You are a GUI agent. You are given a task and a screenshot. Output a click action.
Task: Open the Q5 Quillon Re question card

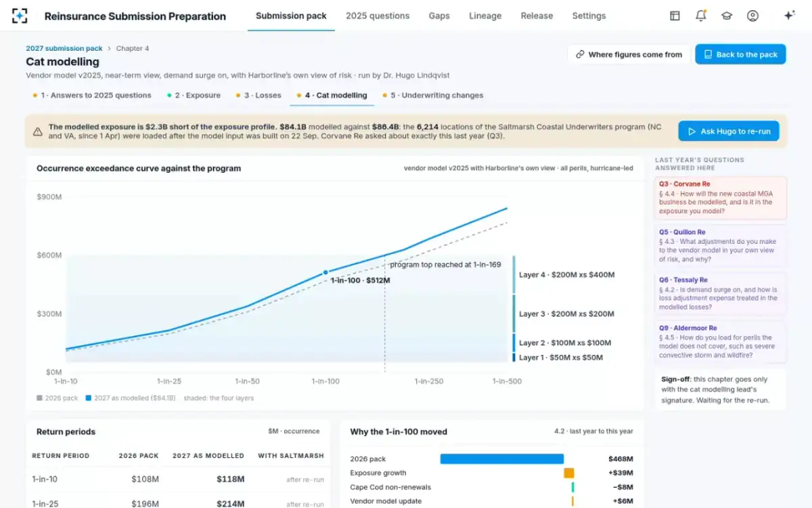coord(721,246)
